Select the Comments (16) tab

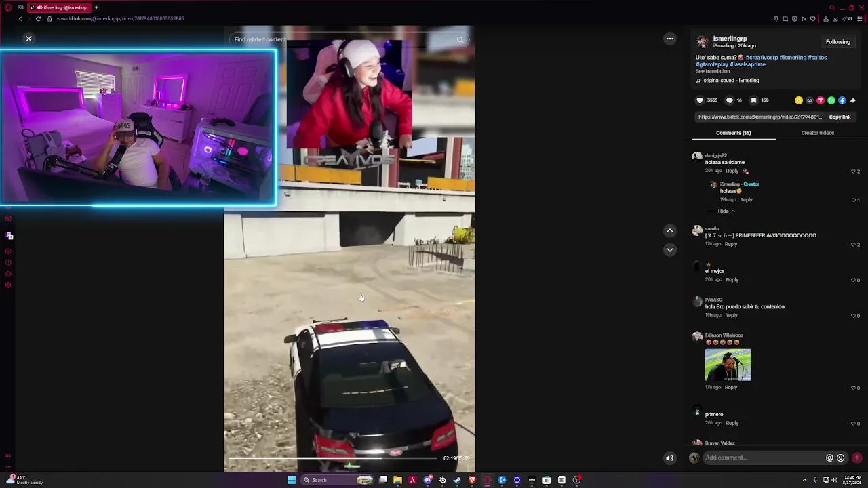[734, 133]
